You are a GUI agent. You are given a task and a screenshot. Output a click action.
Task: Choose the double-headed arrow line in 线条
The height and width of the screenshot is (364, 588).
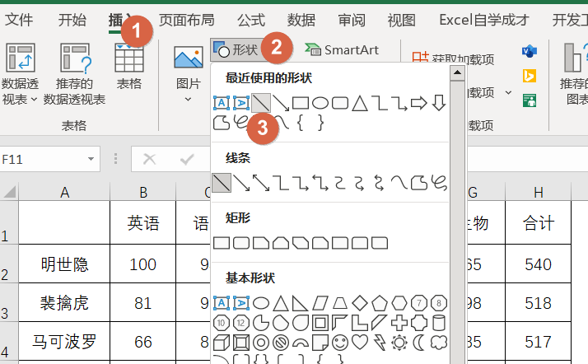pyautogui.click(x=260, y=183)
